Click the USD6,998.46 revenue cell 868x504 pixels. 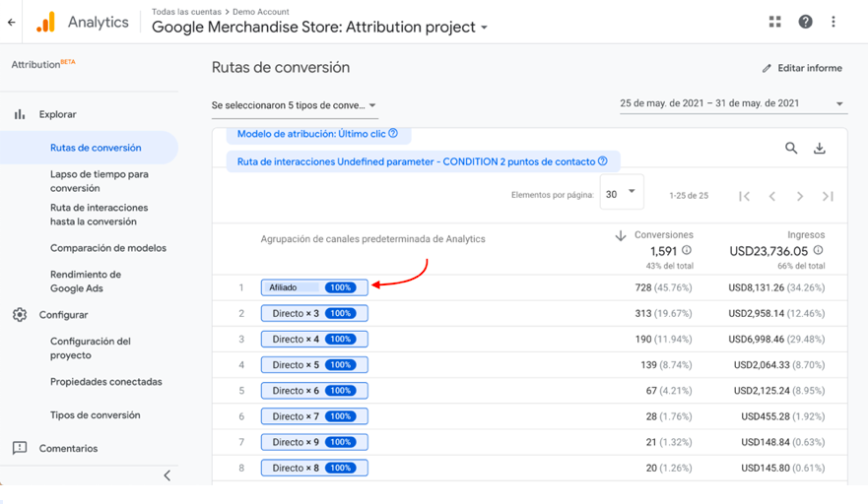[x=776, y=340]
